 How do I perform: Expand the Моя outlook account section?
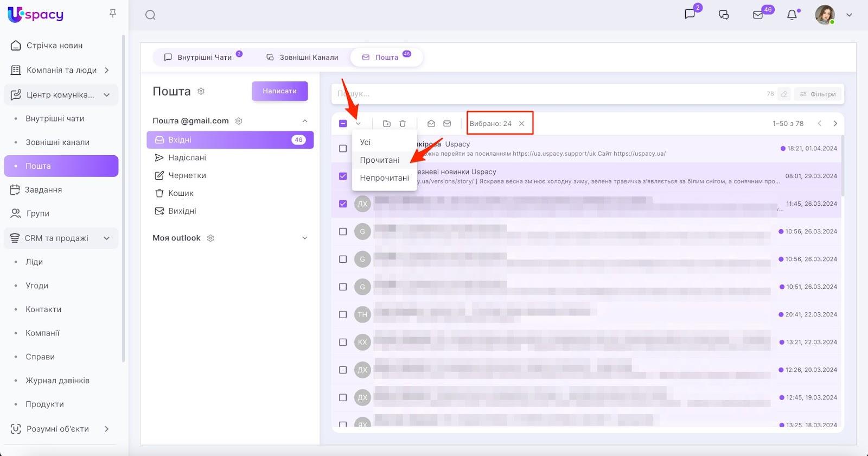[x=304, y=238]
